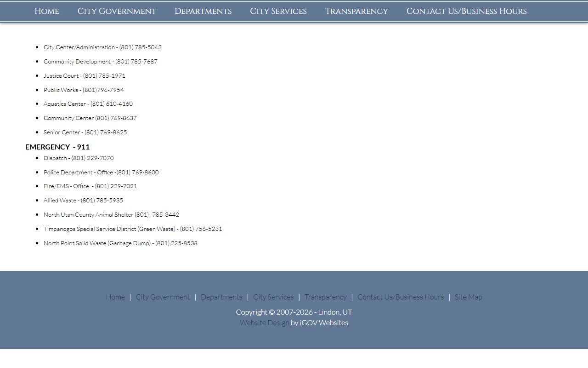Select Timpanogos Special Service District line

pos(133,229)
